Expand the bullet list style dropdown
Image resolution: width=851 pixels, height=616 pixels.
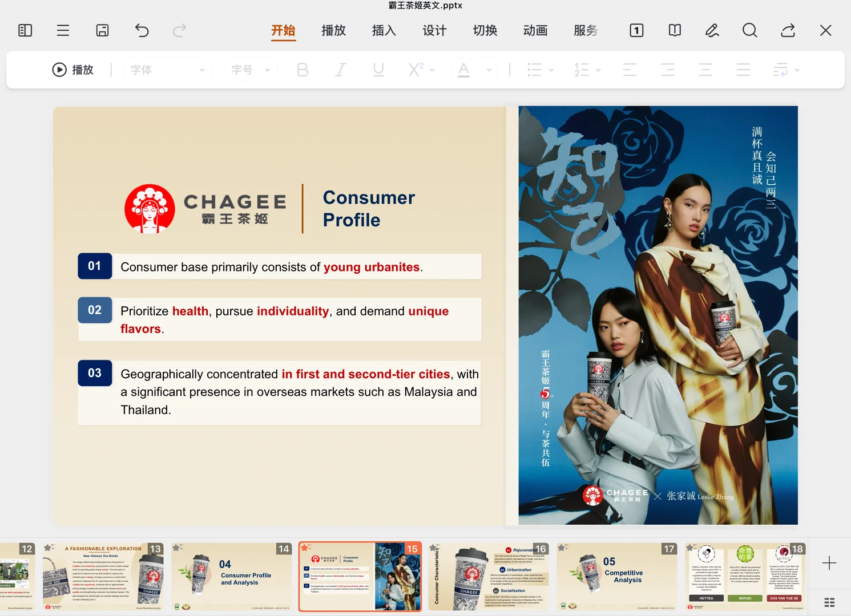(x=551, y=70)
